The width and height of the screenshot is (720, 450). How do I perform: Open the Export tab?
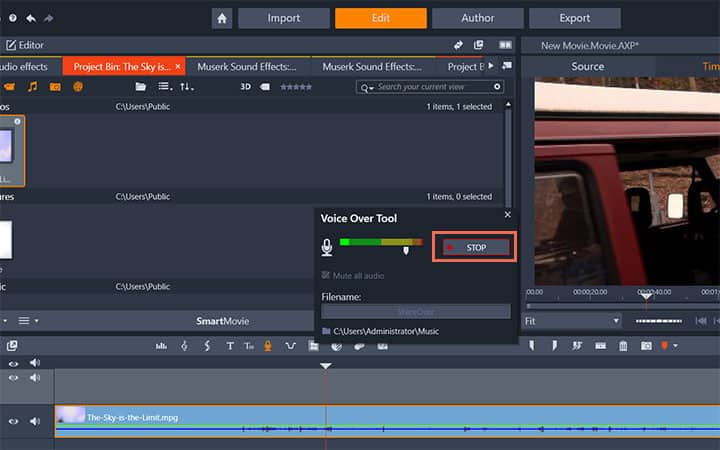pyautogui.click(x=574, y=18)
